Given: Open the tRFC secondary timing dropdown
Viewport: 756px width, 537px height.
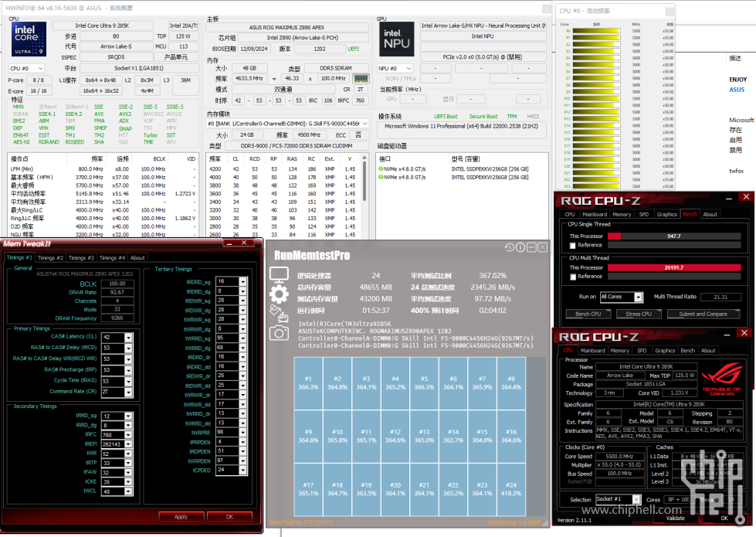Looking at the screenshot, I should click(x=128, y=435).
